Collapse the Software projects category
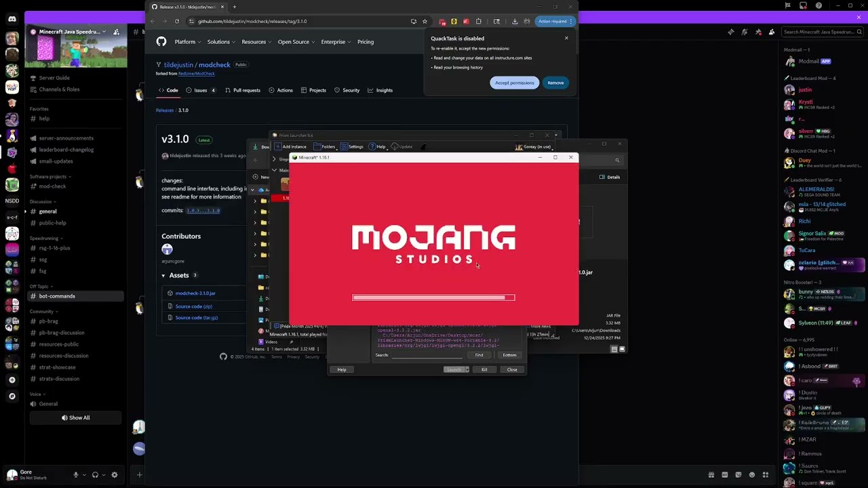This screenshot has width=868, height=488. coord(50,177)
